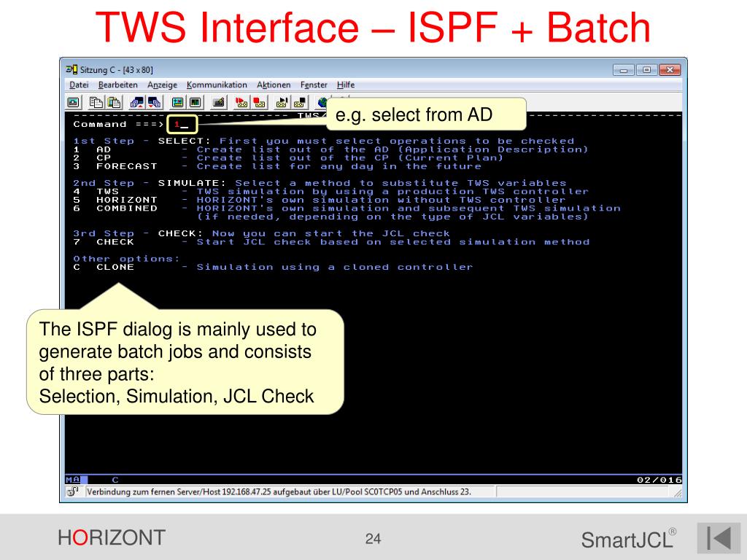747x560 pixels.
Task: Click the 'Verbindung zum fernen Server' status message
Action: (279, 491)
